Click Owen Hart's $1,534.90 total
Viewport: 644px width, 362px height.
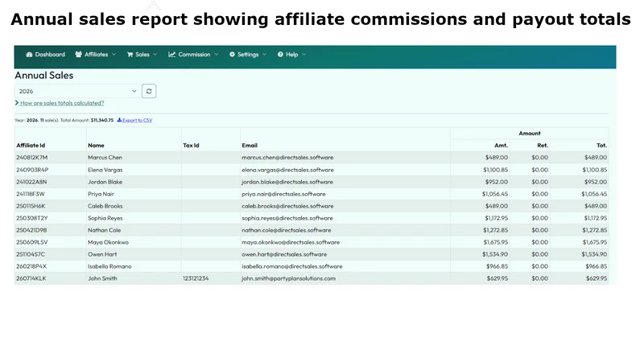point(594,254)
